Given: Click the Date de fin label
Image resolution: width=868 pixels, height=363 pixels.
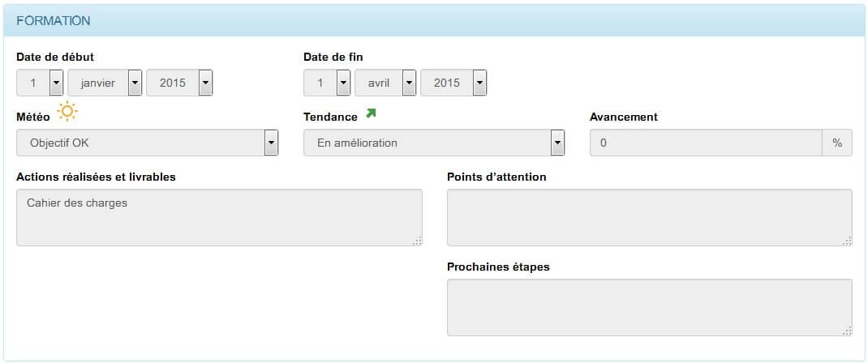Looking at the screenshot, I should [333, 57].
